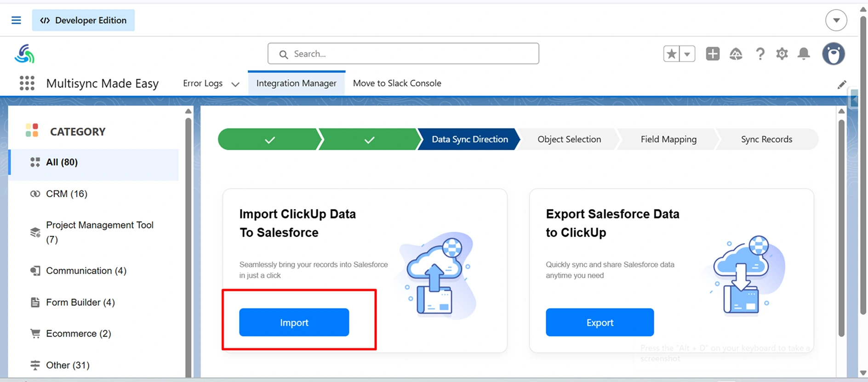868x382 pixels.
Task: Click the Multisync swirl logo
Action: 24,54
